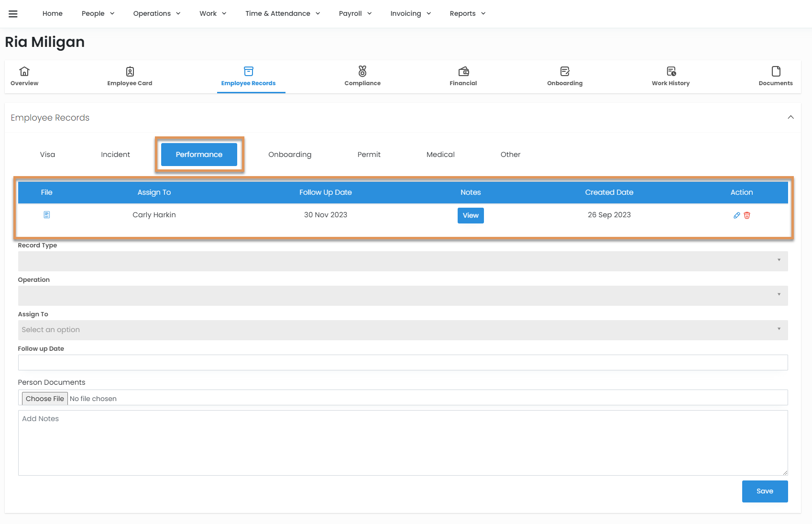Click the pencil edit icon for Carly Harkin
The width and height of the screenshot is (812, 524).
(736, 215)
